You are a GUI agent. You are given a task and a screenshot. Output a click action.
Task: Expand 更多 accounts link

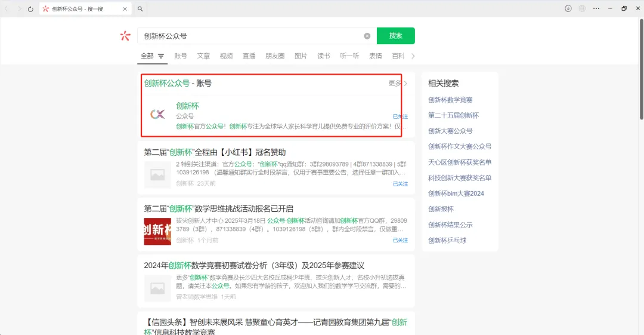[x=398, y=83]
